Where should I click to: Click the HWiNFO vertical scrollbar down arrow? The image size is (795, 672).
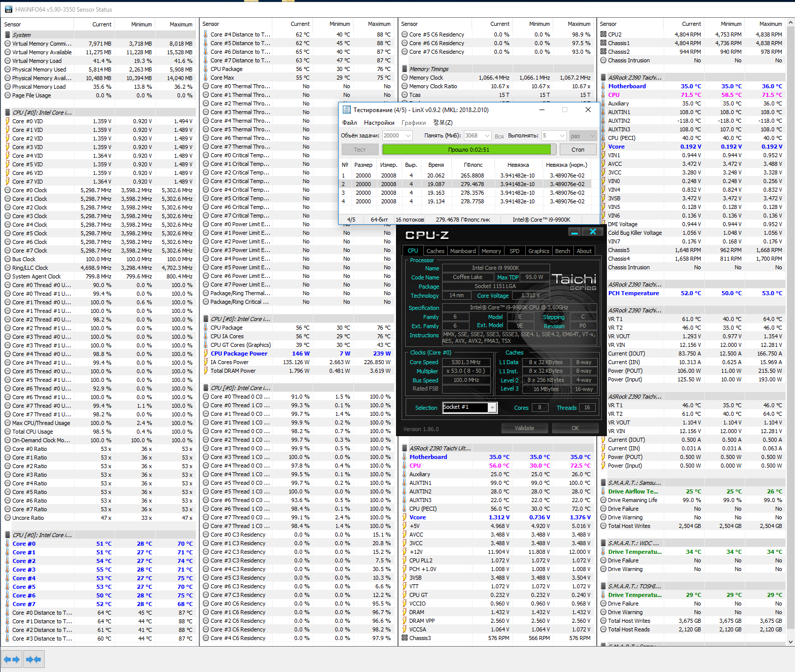[x=790, y=642]
